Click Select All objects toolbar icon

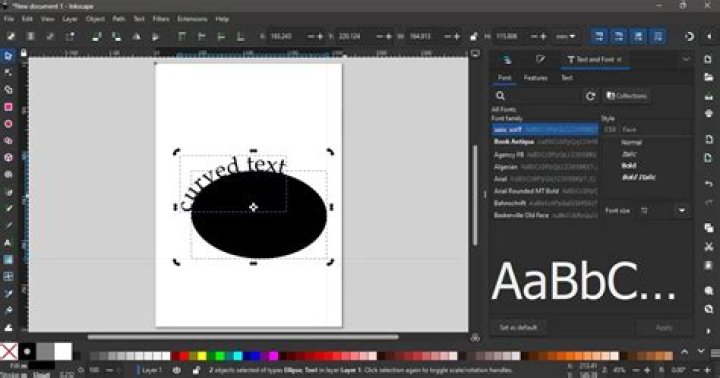[10, 36]
